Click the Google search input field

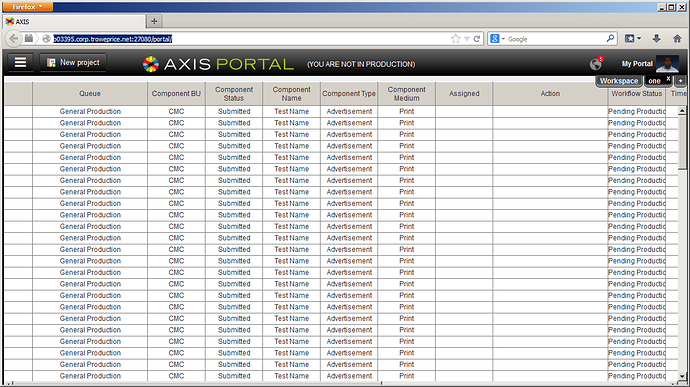point(556,39)
